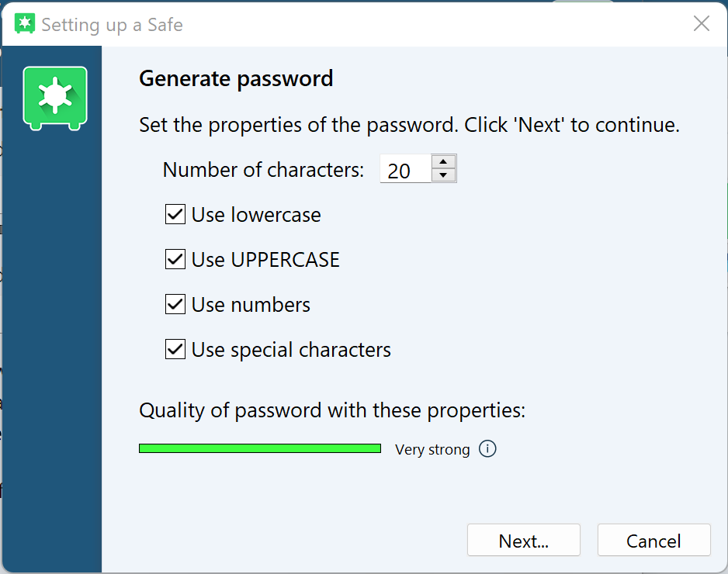The height and width of the screenshot is (574, 728).
Task: Click the green safe icon in the title bar
Action: coord(26,23)
